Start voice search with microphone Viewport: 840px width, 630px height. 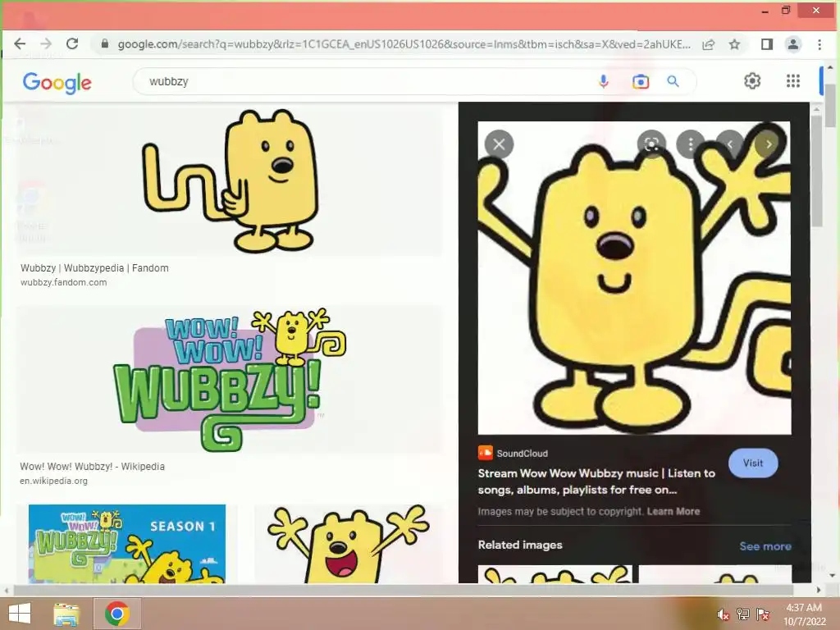tap(603, 81)
